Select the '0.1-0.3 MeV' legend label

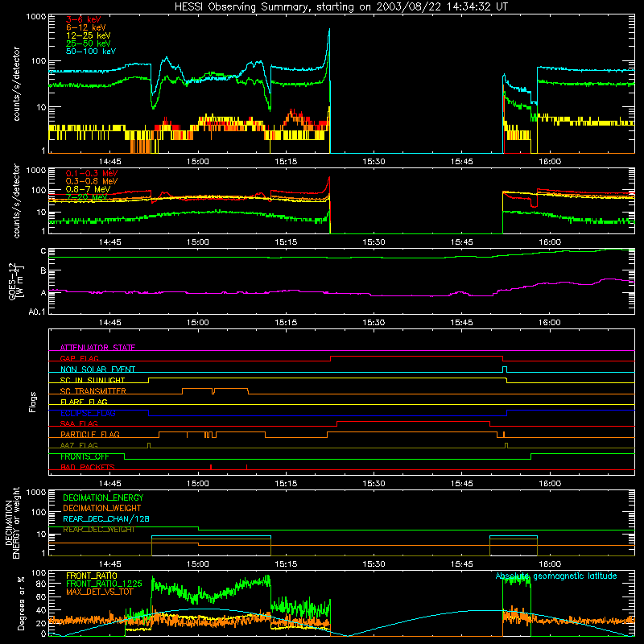[x=91, y=173]
